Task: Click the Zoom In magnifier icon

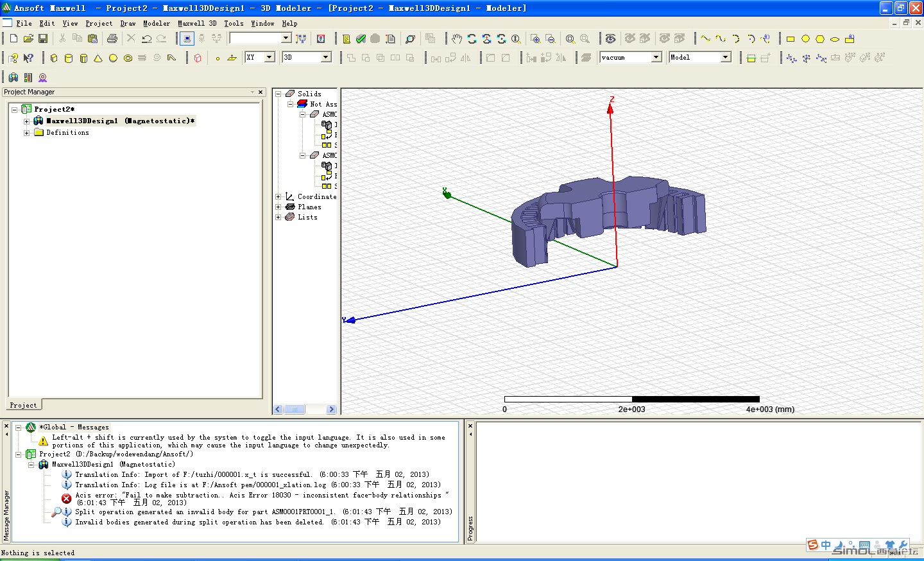Action: tap(535, 39)
